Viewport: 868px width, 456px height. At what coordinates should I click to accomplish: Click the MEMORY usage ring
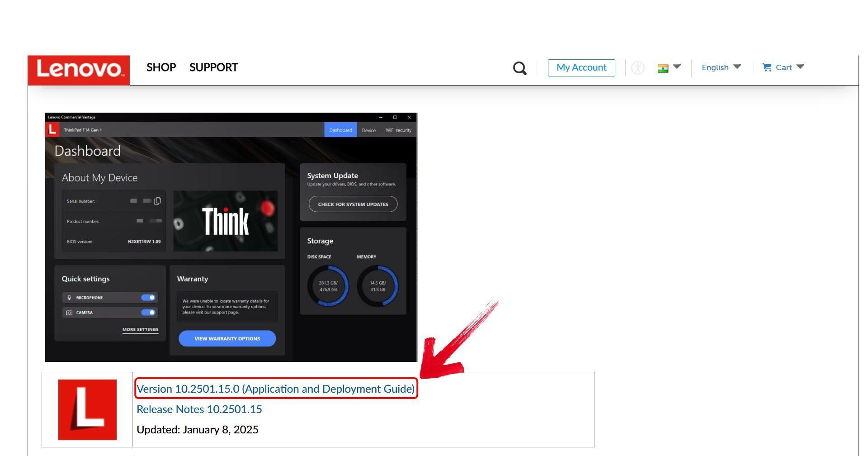pos(378,286)
